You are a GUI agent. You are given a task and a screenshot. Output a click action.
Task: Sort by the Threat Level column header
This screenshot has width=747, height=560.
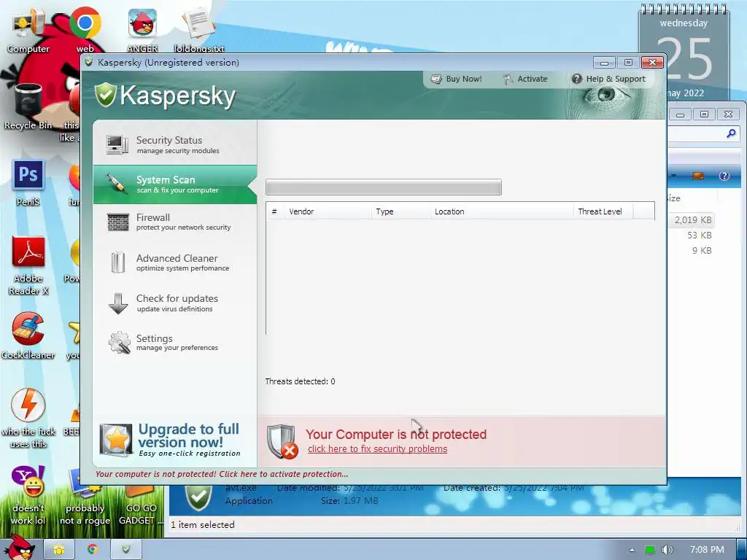pyautogui.click(x=603, y=211)
